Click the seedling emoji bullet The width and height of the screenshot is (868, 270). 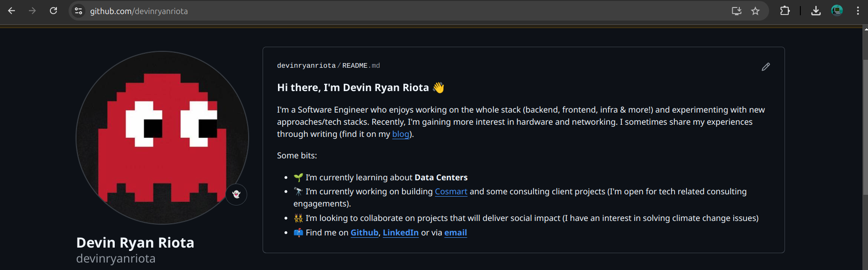pos(299,178)
